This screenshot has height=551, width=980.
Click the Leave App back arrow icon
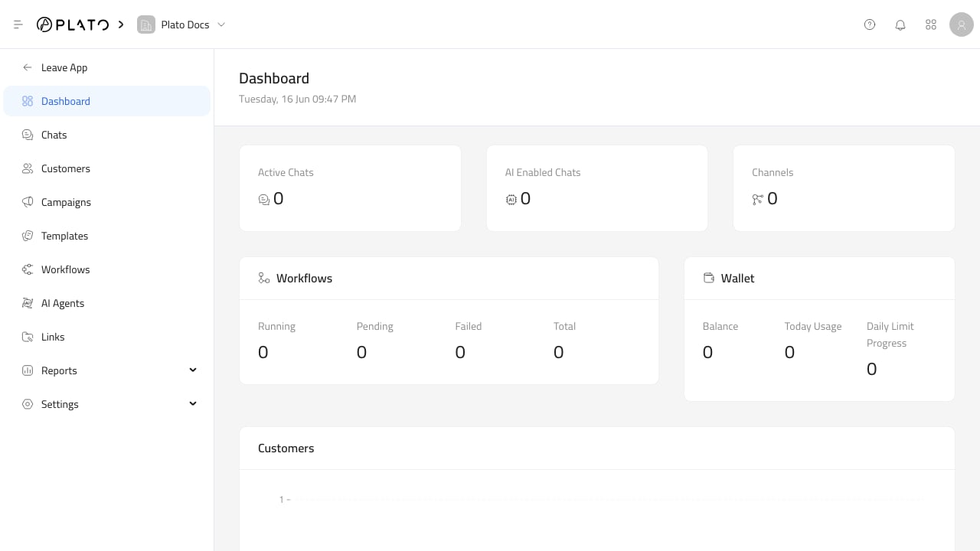(x=28, y=67)
